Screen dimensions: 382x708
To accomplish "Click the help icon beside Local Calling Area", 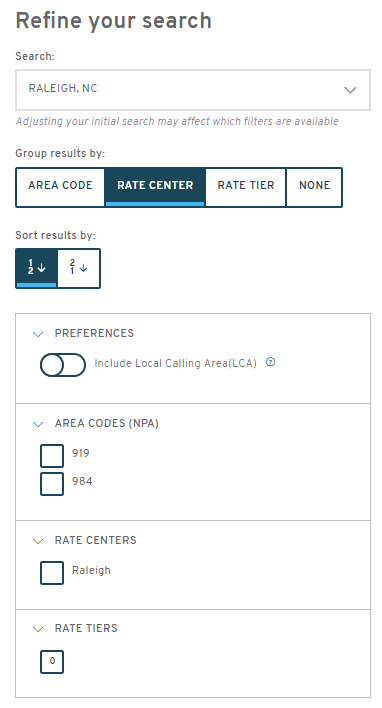I will [x=270, y=362].
